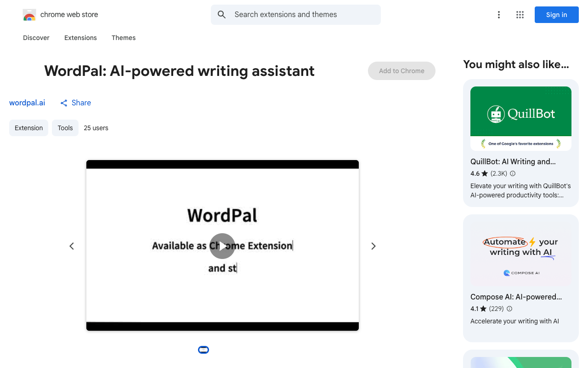Click the search magnifier icon
The width and height of the screenshot is (588, 368).
tap(222, 15)
